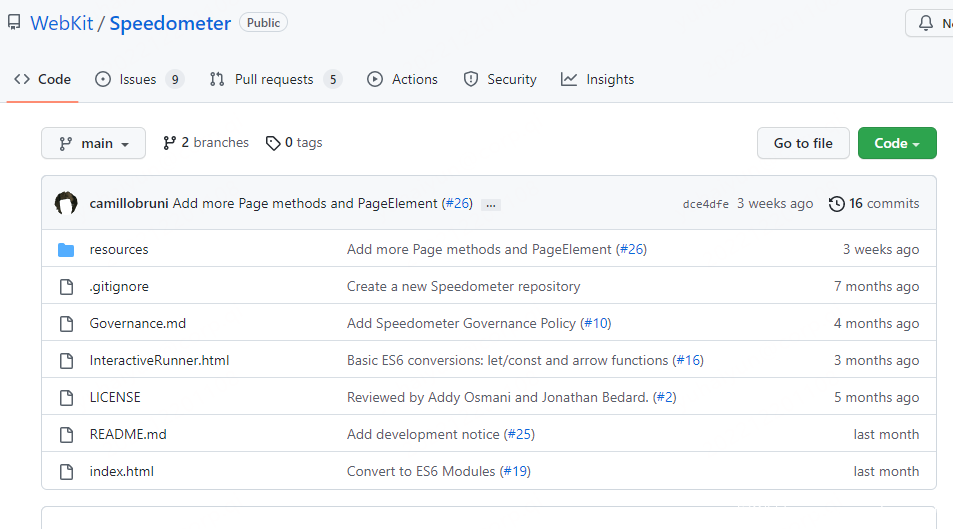This screenshot has height=529, width=953.
Task: Open the index.html file
Action: click(122, 471)
